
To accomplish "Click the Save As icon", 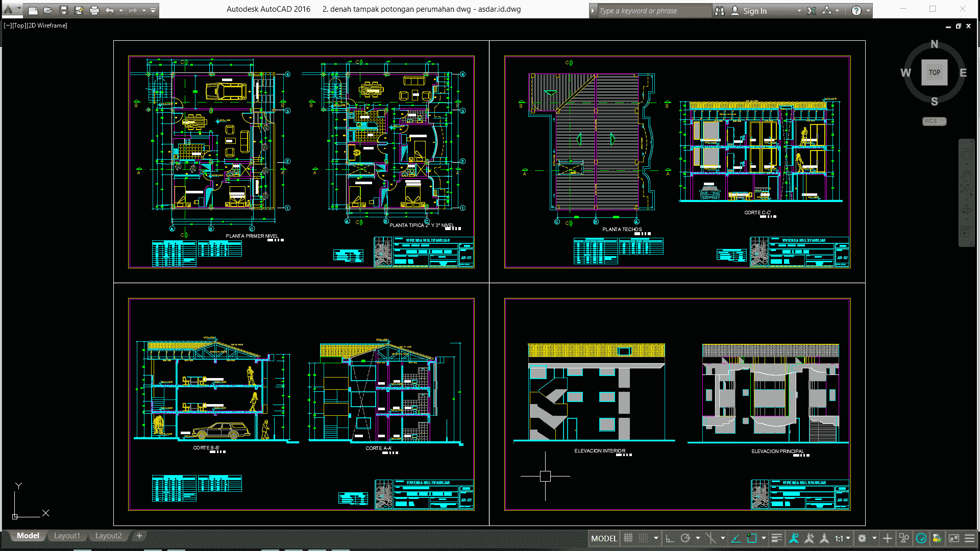I will [x=79, y=10].
